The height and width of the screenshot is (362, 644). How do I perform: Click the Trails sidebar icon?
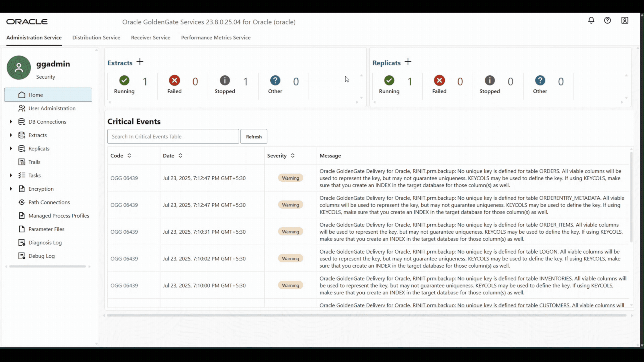[x=22, y=162]
